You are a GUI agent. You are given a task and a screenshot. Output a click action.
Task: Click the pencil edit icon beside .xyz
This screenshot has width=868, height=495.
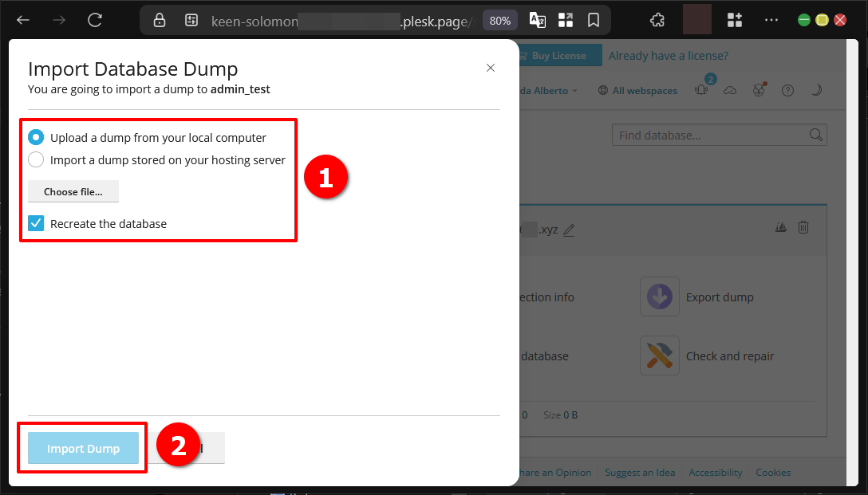coord(569,230)
